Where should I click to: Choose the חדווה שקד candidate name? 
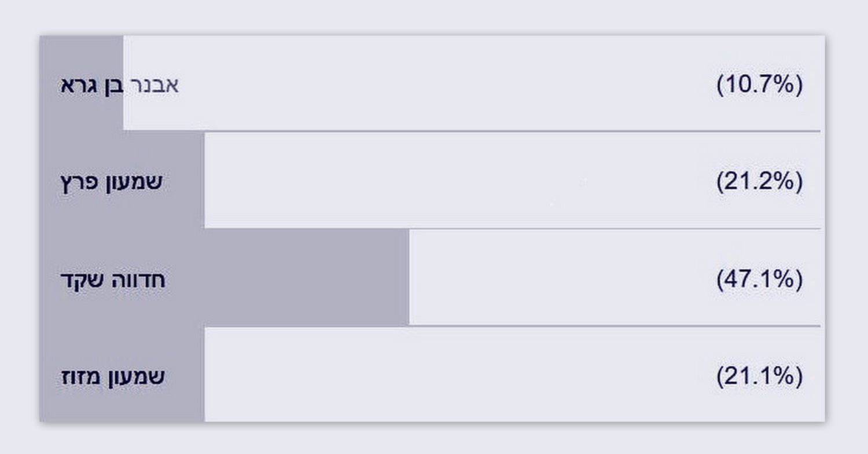113,280
